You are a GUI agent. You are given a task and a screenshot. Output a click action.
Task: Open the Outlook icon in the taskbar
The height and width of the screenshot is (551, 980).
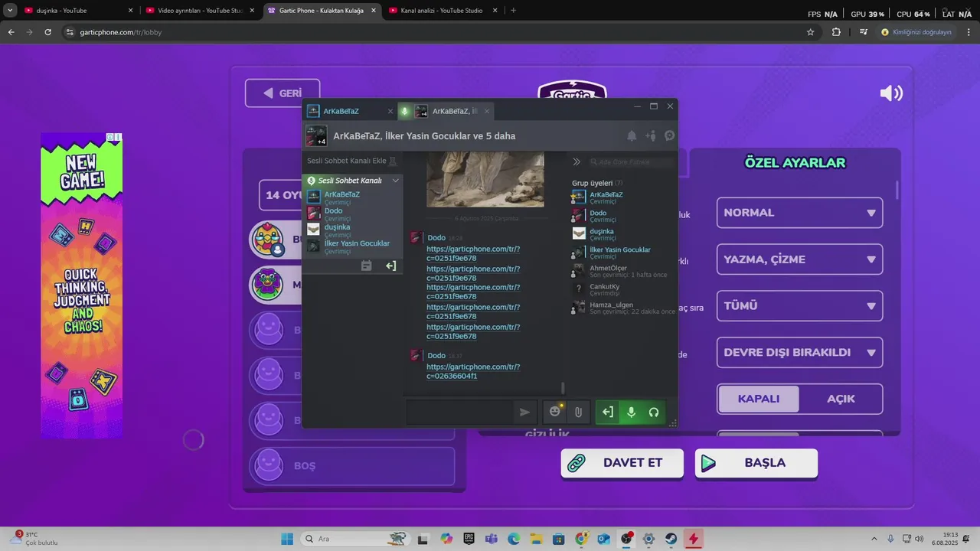point(604,539)
